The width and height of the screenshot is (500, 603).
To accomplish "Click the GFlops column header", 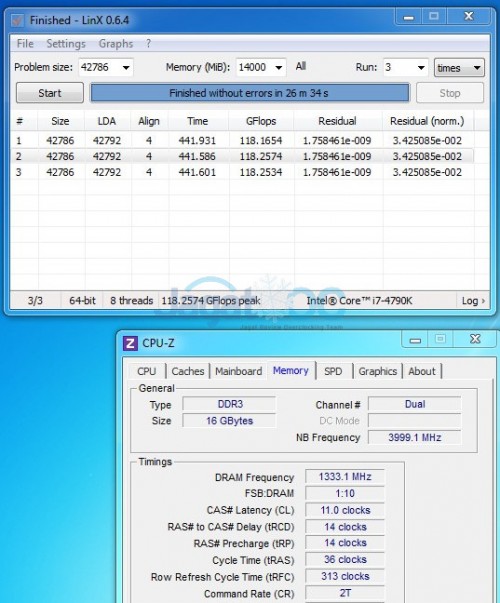I will pos(261,121).
